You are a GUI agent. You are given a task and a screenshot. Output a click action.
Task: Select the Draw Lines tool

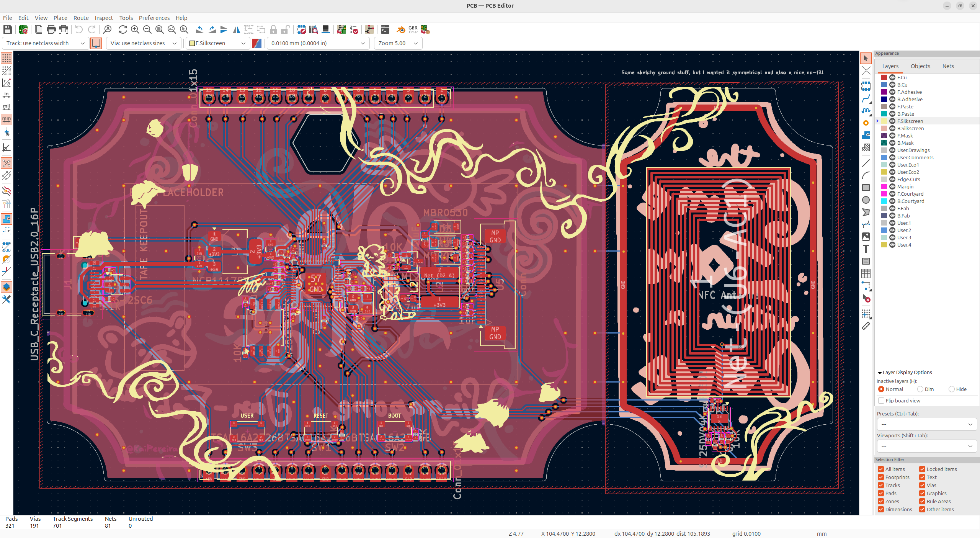[866, 163]
